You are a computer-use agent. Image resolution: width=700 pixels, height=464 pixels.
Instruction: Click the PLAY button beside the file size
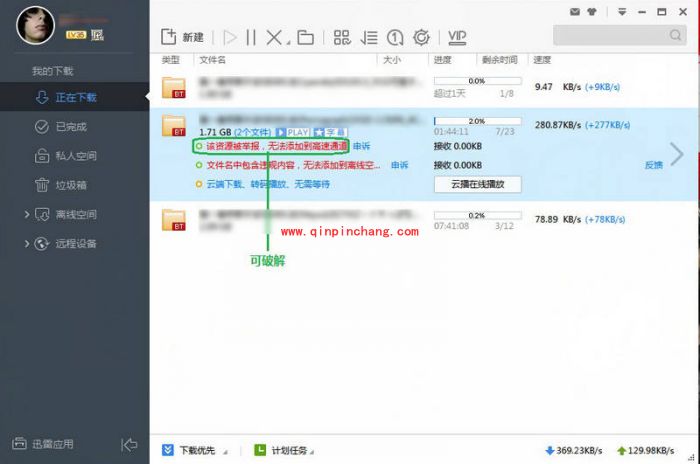point(293,132)
